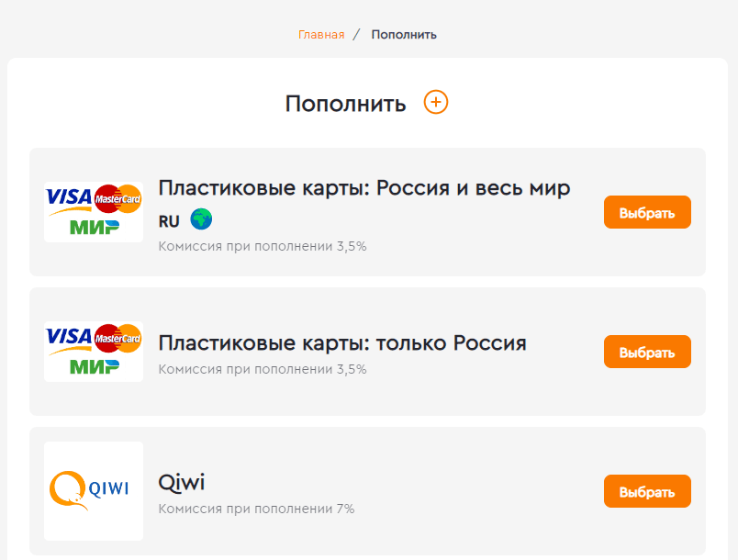This screenshot has height=560, width=738.
Task: Click the МИР logo in worldwide cards option
Action: pyautogui.click(x=95, y=226)
